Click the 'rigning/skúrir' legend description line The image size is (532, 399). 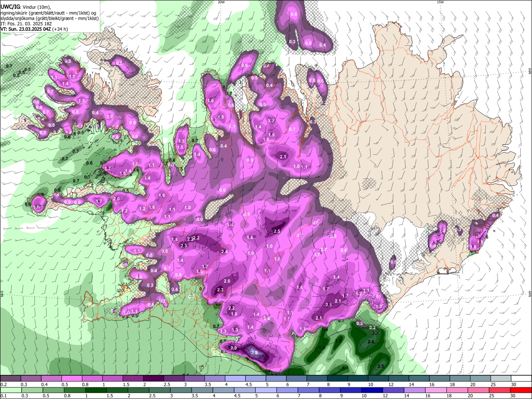click(x=47, y=13)
